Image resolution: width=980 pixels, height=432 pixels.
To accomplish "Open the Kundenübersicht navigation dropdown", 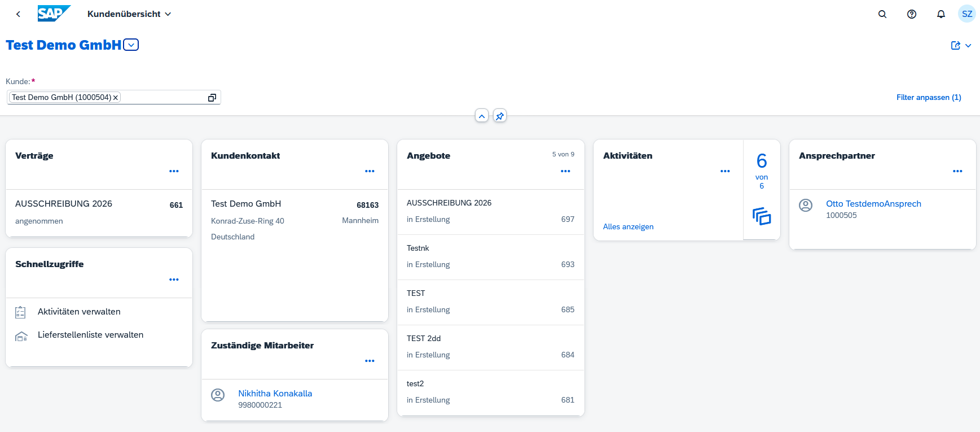I will tap(129, 14).
